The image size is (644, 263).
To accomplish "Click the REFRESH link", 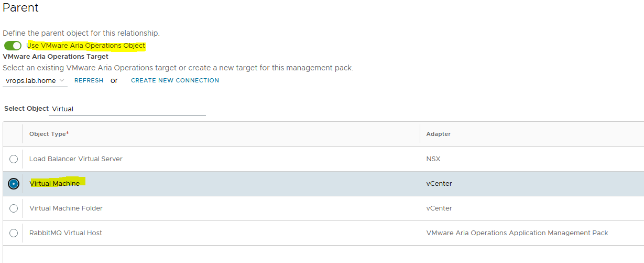I will pos(89,80).
